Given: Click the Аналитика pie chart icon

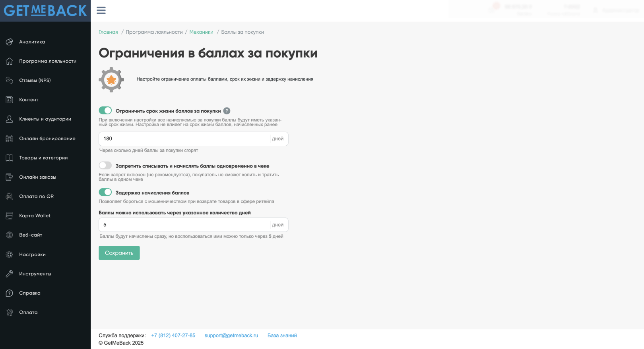Looking at the screenshot, I should point(10,42).
